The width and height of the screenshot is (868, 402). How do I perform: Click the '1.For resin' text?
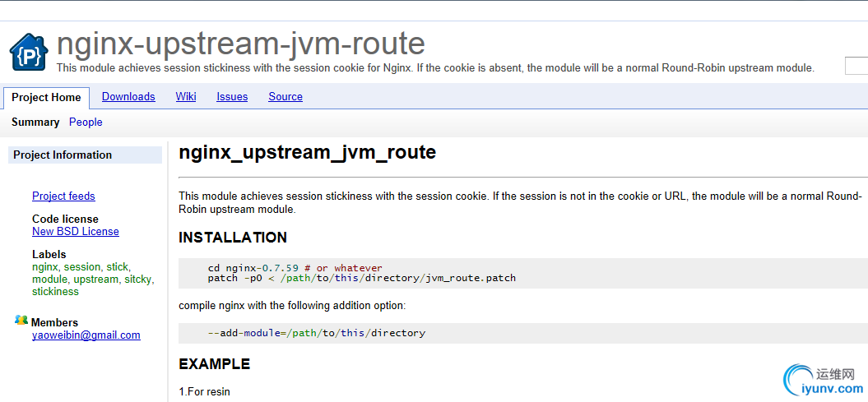pyautogui.click(x=204, y=392)
